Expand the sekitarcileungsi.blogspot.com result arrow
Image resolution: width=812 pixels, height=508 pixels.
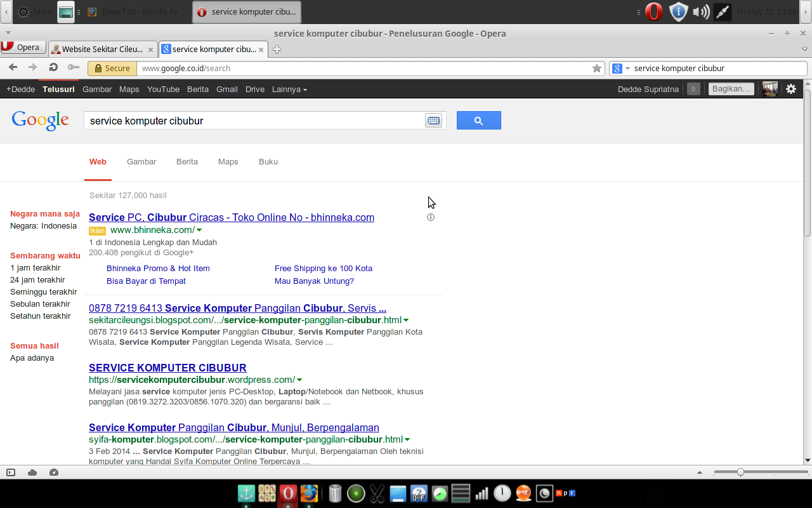click(406, 320)
